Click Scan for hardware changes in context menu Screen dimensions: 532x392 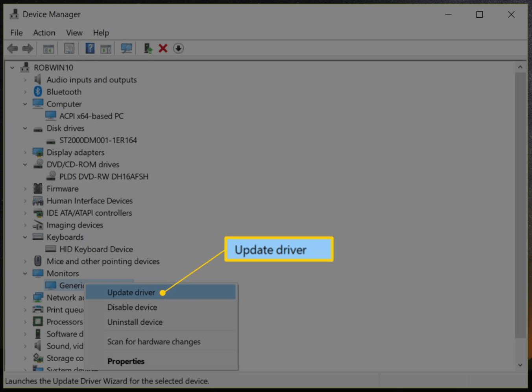(154, 342)
